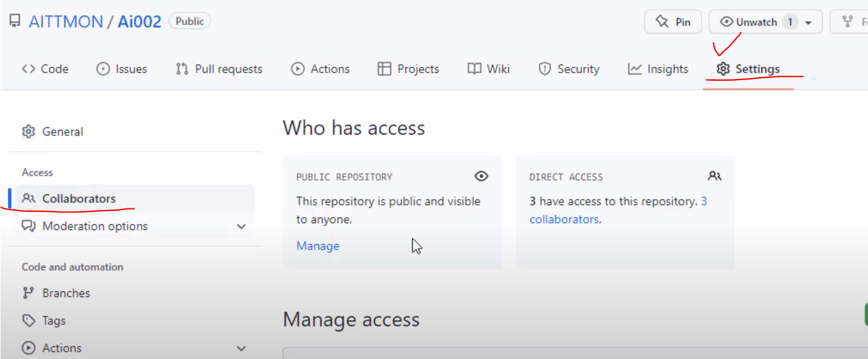Click the Access section header in sidebar
The width and height of the screenshot is (868, 359).
(x=37, y=172)
